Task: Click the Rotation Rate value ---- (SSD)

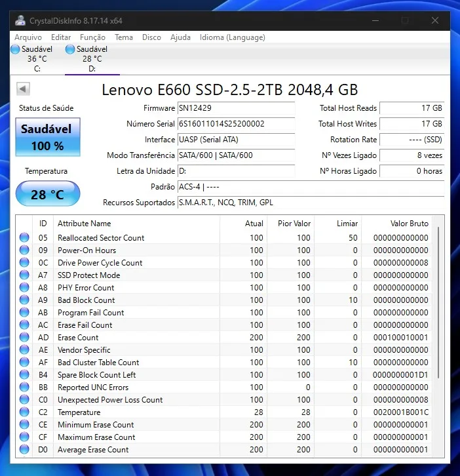Action: point(412,140)
